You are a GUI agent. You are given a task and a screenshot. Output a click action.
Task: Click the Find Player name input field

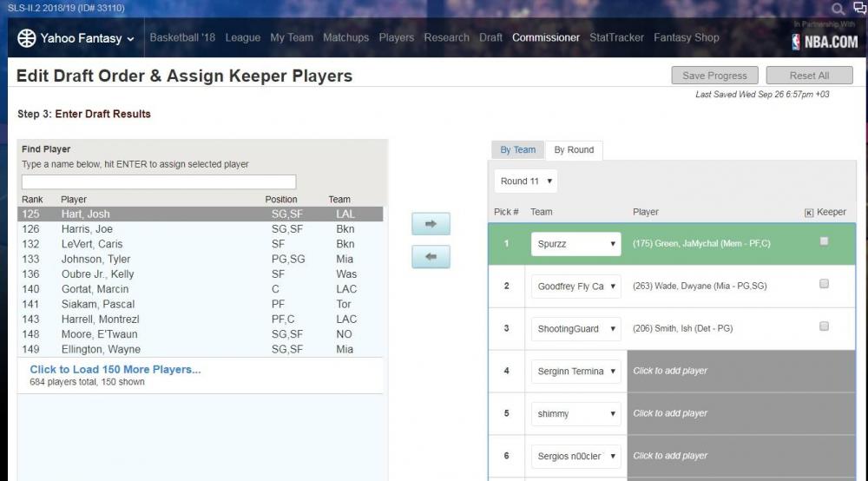click(159, 182)
